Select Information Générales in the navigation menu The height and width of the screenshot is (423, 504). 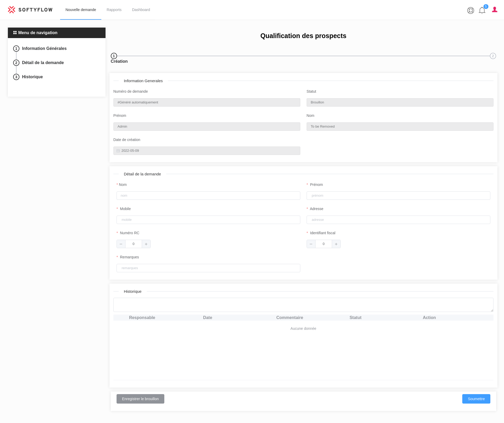(44, 48)
